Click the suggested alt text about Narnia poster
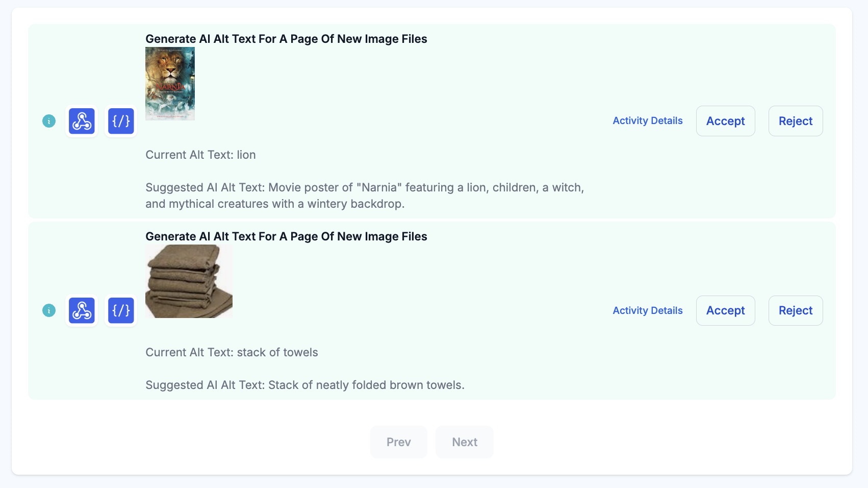The height and width of the screenshot is (488, 868). [365, 196]
